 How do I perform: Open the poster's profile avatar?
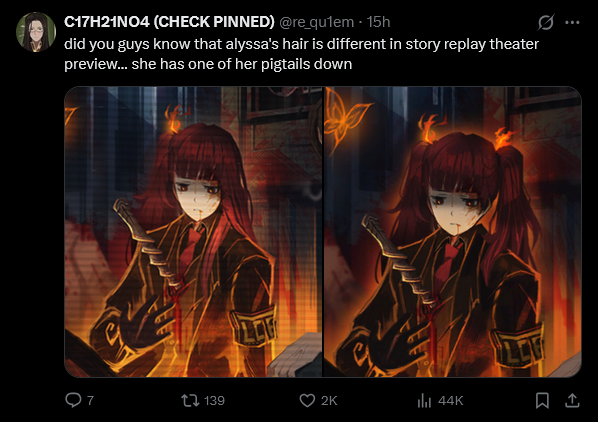pos(36,32)
